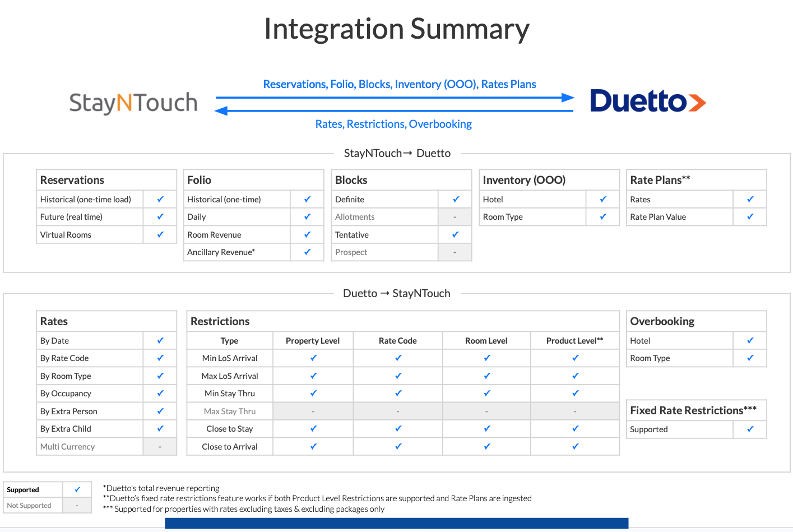The width and height of the screenshot is (793, 532).
Task: Click checkmark beside Future (real time)
Action: point(160,216)
